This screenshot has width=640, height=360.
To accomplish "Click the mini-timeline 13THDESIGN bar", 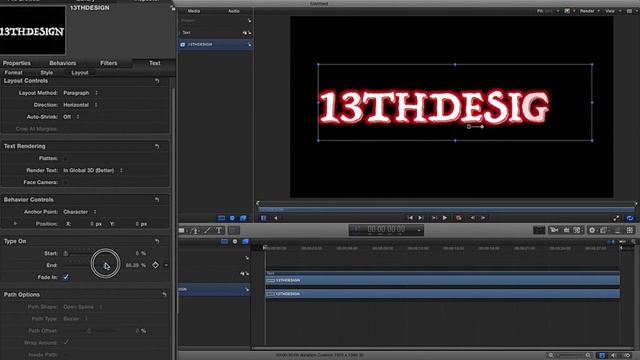I will click(x=446, y=209).
